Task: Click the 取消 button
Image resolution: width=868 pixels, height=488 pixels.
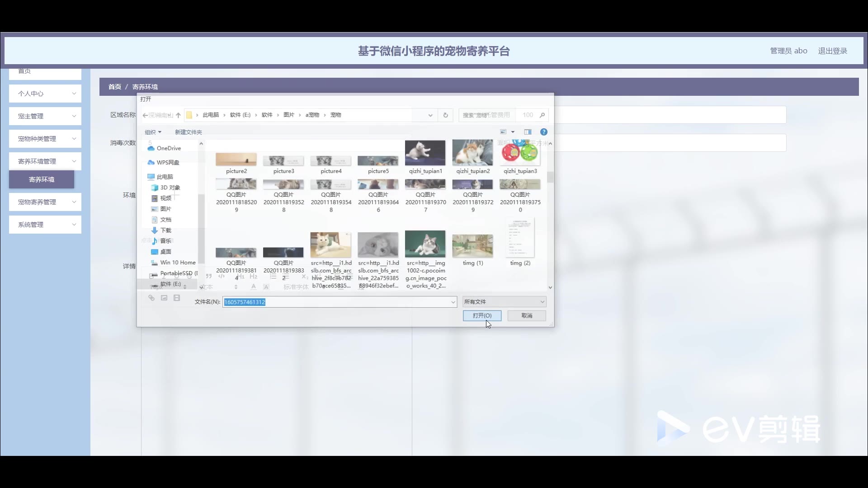Action: tap(527, 315)
